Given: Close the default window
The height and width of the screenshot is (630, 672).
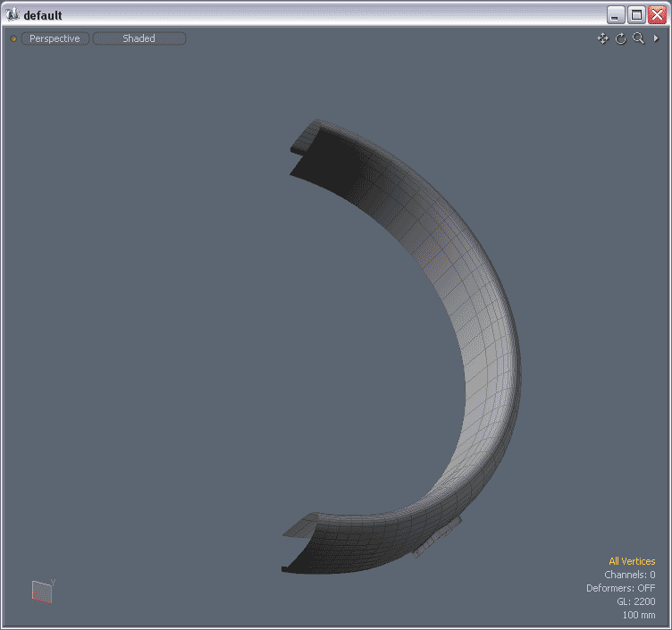Looking at the screenshot, I should point(657,15).
